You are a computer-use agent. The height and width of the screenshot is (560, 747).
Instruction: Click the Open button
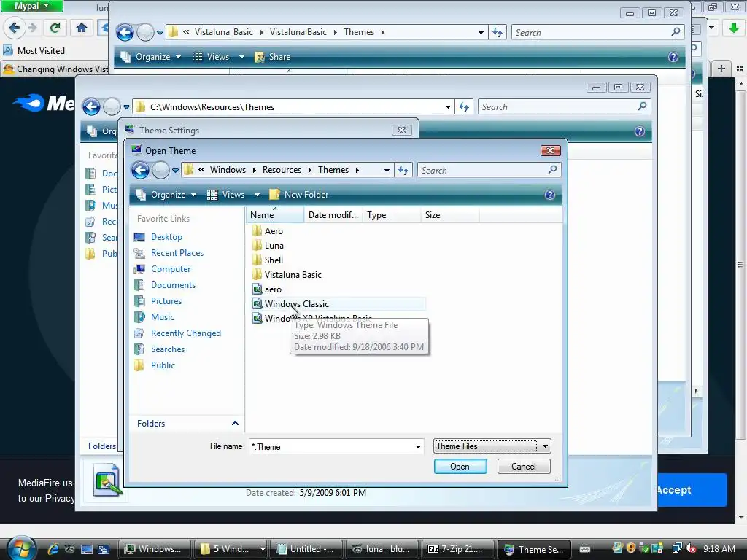[460, 467]
